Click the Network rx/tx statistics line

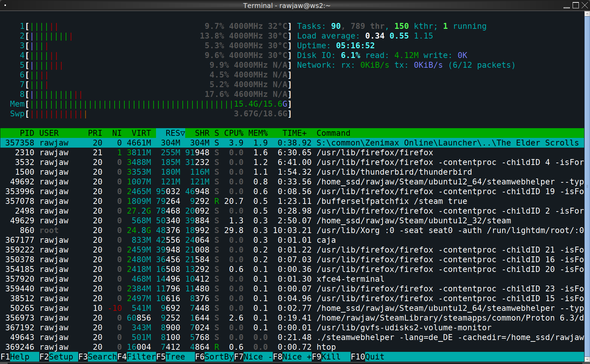click(x=406, y=65)
